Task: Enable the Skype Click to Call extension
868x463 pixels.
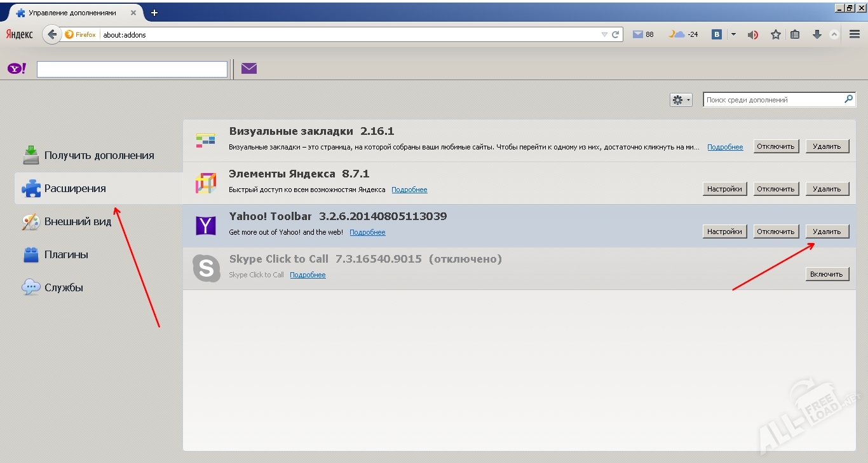Action: click(x=827, y=273)
